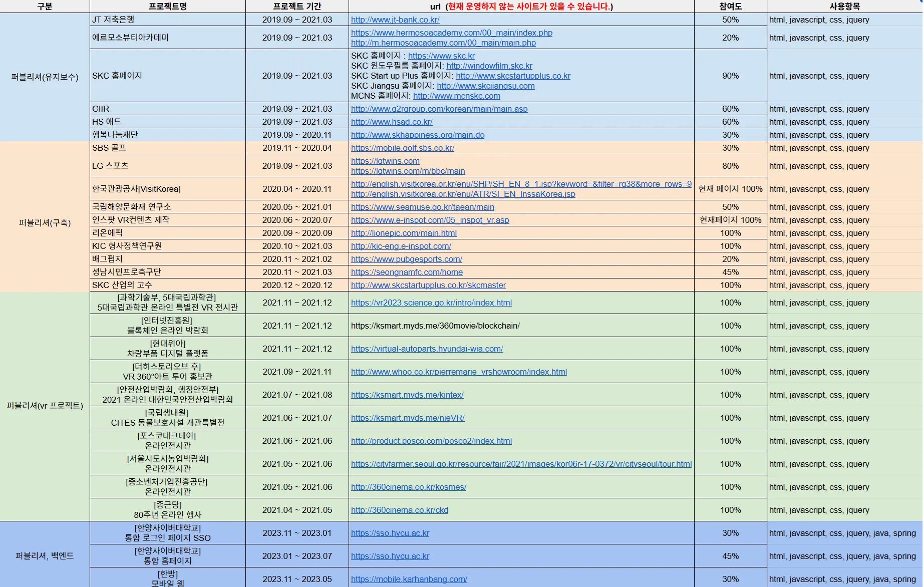Viewport: 924px width, 587px height.
Task: Select the 참여도 column header
Action: coord(731,7)
